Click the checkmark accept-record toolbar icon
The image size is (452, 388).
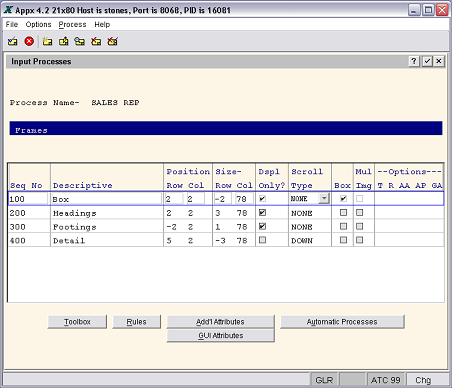tap(13, 41)
